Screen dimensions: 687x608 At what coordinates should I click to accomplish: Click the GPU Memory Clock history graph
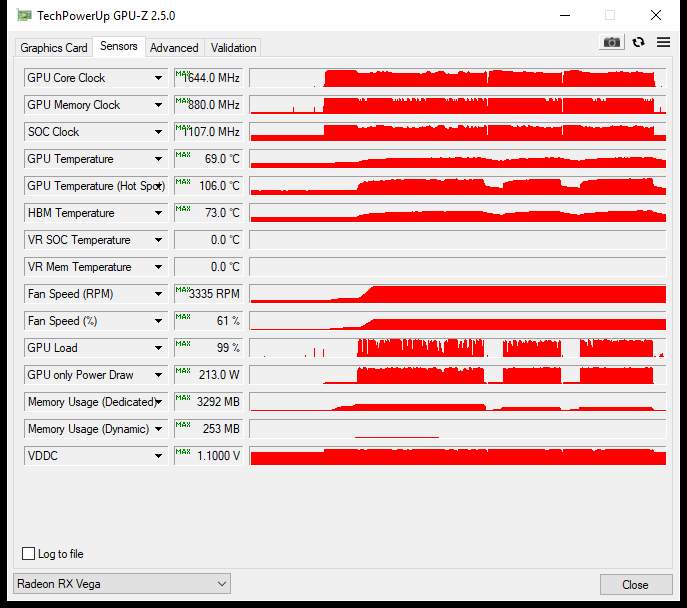coord(458,105)
